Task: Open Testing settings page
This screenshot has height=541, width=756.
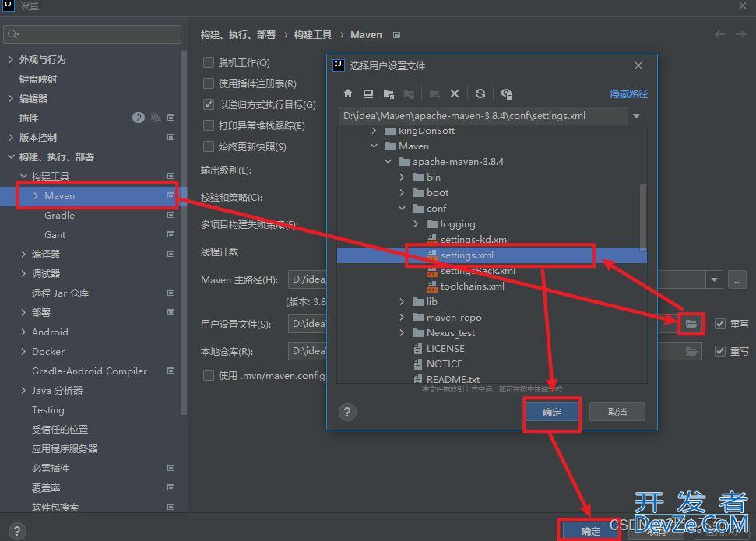Action: click(47, 410)
